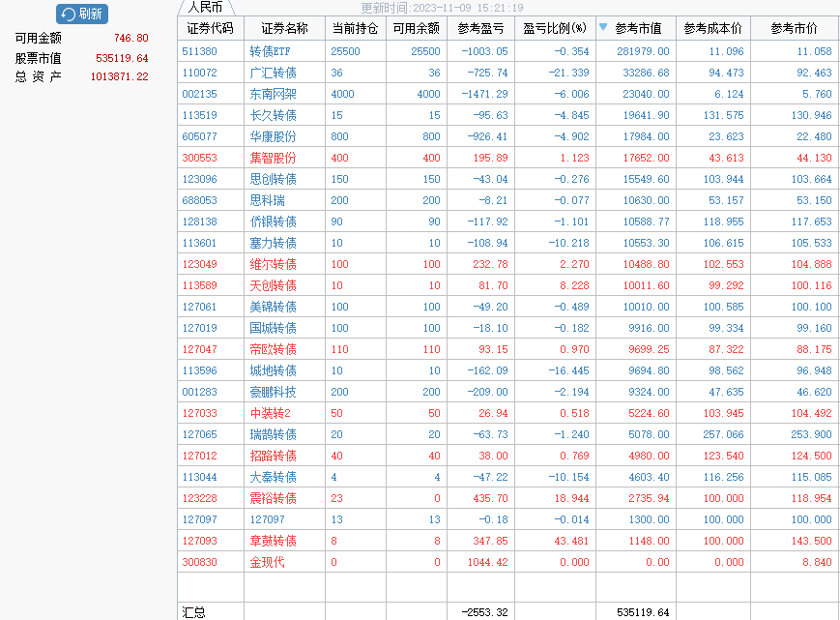The image size is (840, 620).
Task: Select the 思科瑞 holding
Action: coord(268,200)
